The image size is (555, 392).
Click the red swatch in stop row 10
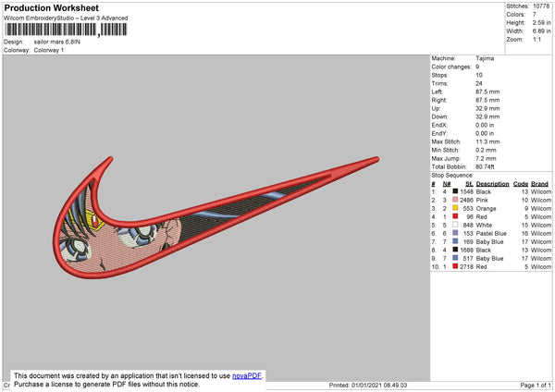[455, 266]
